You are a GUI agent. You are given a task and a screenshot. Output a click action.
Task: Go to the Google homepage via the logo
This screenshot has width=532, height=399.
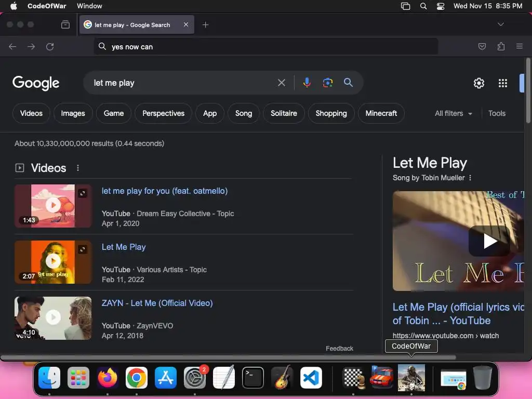click(36, 83)
